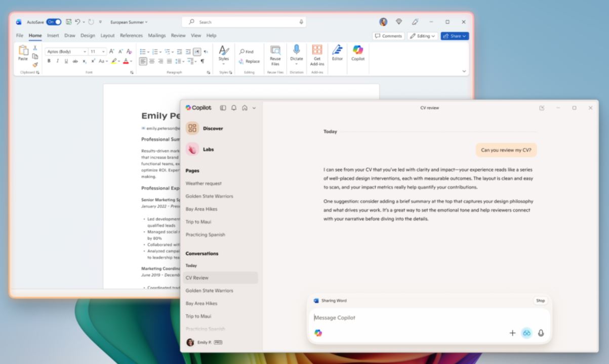609x364 pixels.
Task: Open the font color swatch
Action: (x=127, y=61)
